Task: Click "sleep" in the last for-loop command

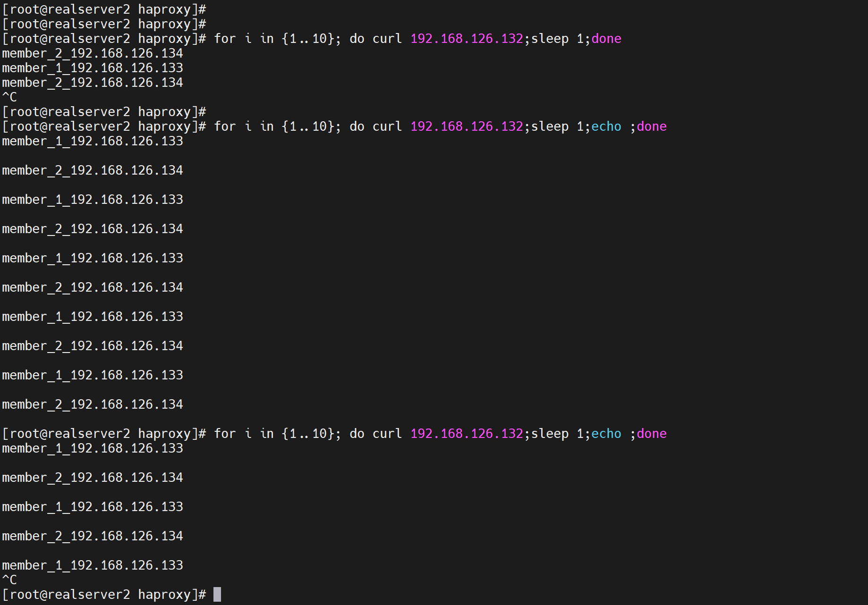Action: coord(550,434)
